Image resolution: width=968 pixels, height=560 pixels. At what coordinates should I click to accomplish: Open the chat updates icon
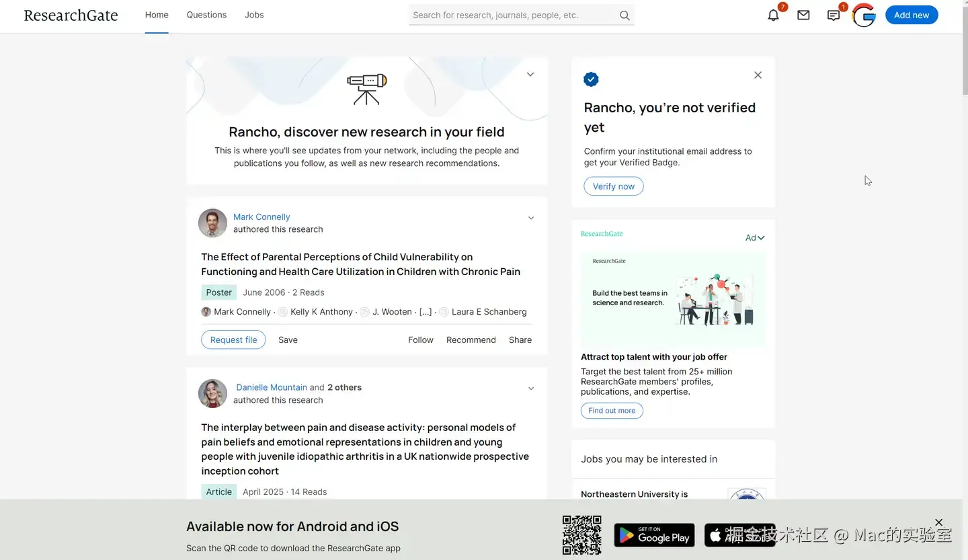[834, 15]
